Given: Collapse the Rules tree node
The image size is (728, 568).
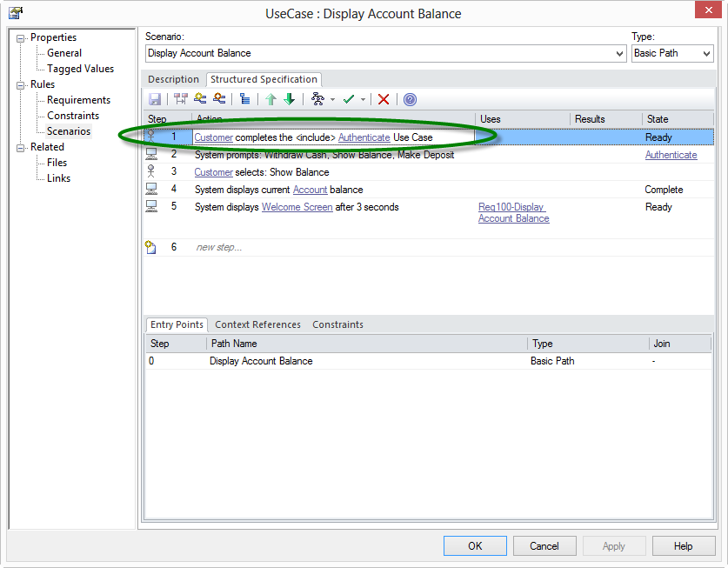Looking at the screenshot, I should (21, 84).
